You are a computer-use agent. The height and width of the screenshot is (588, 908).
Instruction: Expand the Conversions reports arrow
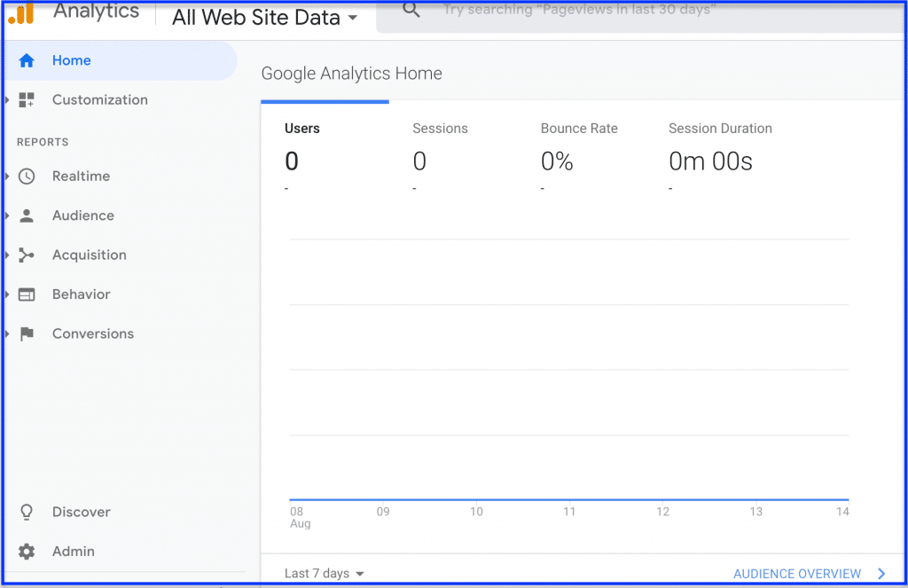click(7, 333)
